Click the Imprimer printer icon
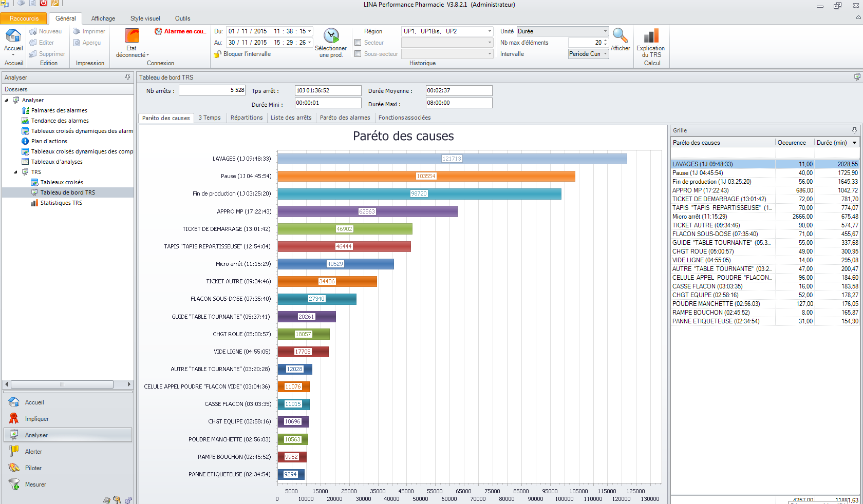Viewport: 863px width, 504px height. tap(77, 31)
